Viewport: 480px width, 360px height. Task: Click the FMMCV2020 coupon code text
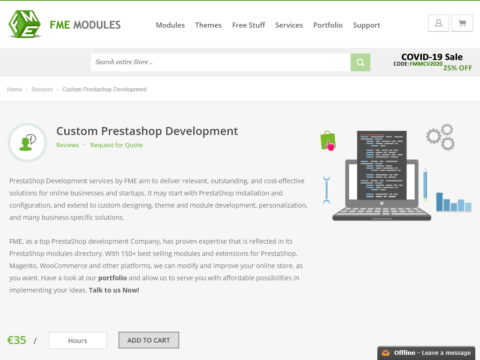click(426, 64)
